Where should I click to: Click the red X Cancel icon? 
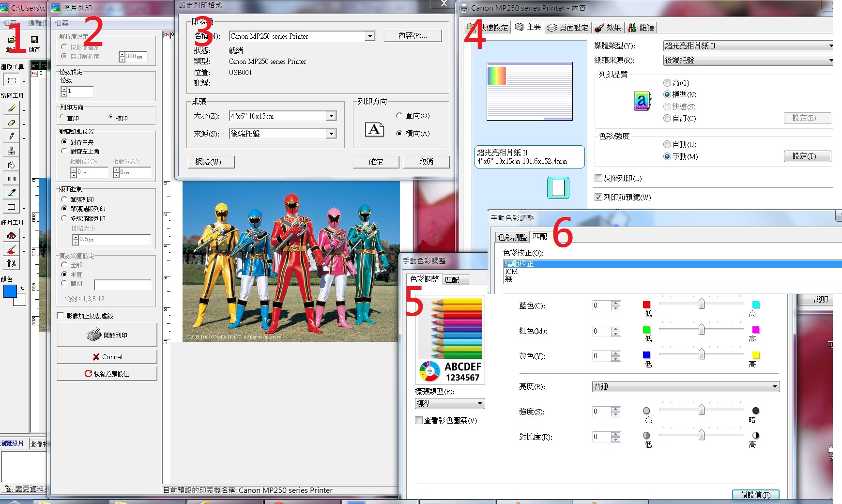[x=96, y=357]
